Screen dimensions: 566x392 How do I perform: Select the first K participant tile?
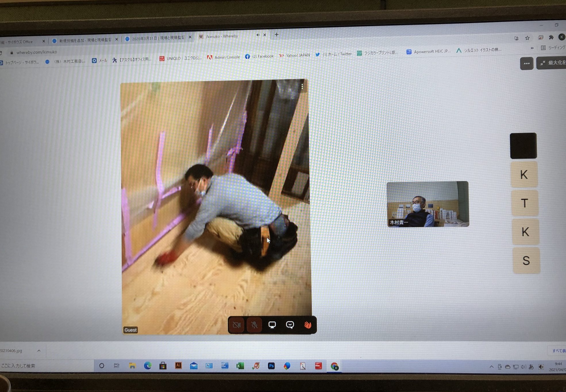(x=524, y=174)
